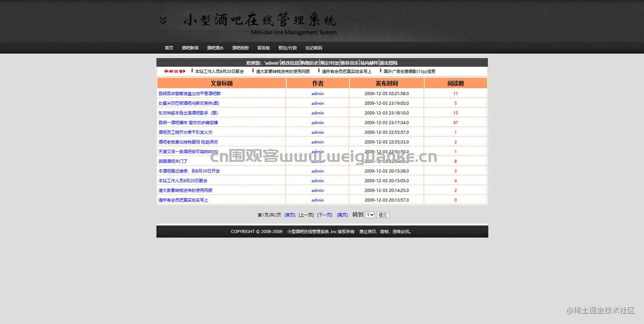This screenshot has width=644, height=324.
Task: Click admin author in 昆明百余警察 row
Action: tap(318, 93)
